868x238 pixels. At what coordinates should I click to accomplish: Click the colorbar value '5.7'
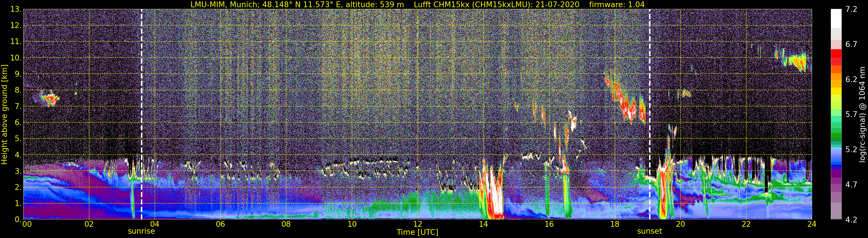point(851,114)
